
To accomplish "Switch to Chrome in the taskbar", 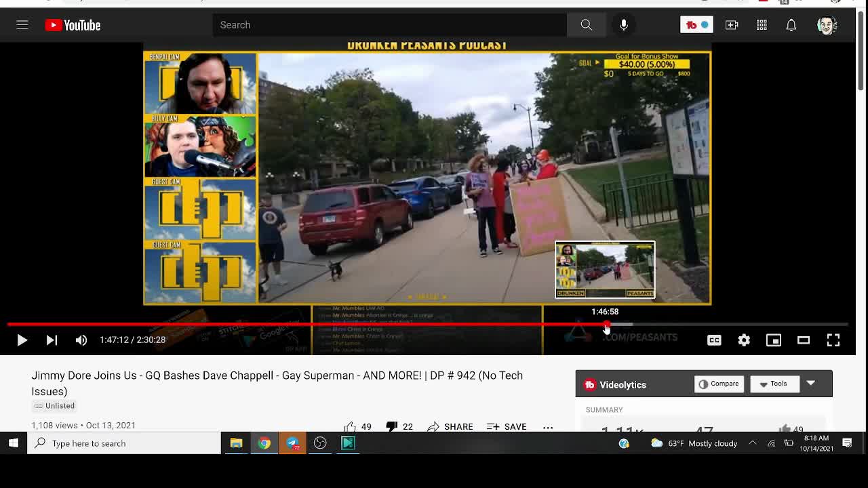I will click(264, 443).
